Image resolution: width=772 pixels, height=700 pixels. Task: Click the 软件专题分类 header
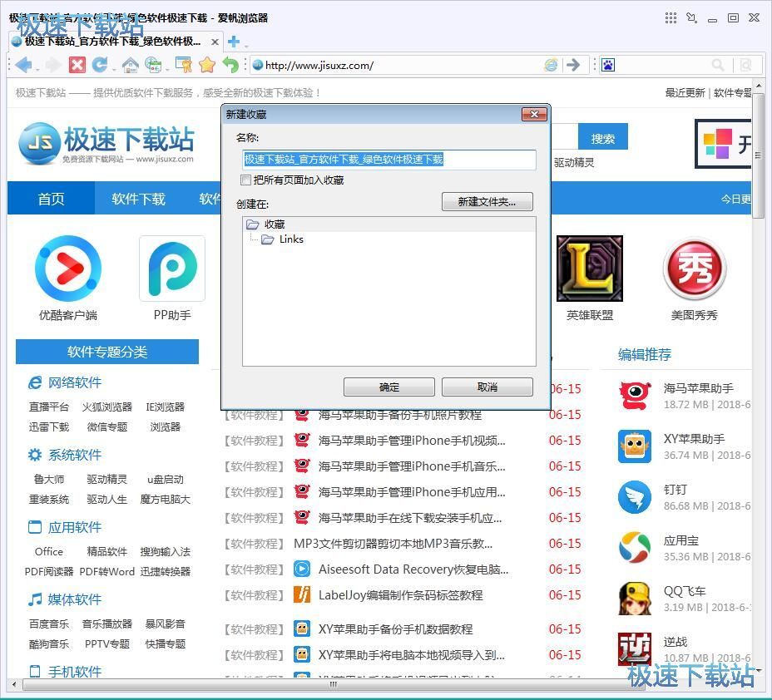point(106,351)
